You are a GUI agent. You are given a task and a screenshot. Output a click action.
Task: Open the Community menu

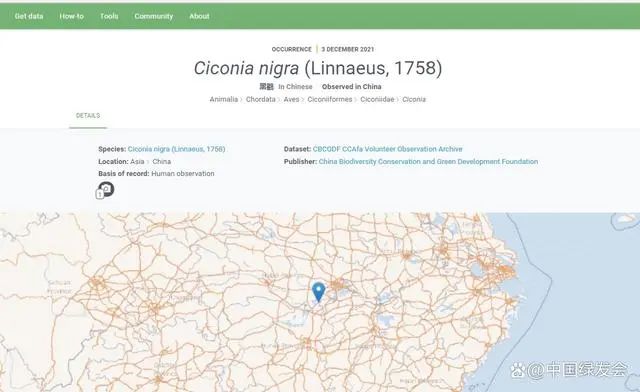[x=154, y=16]
